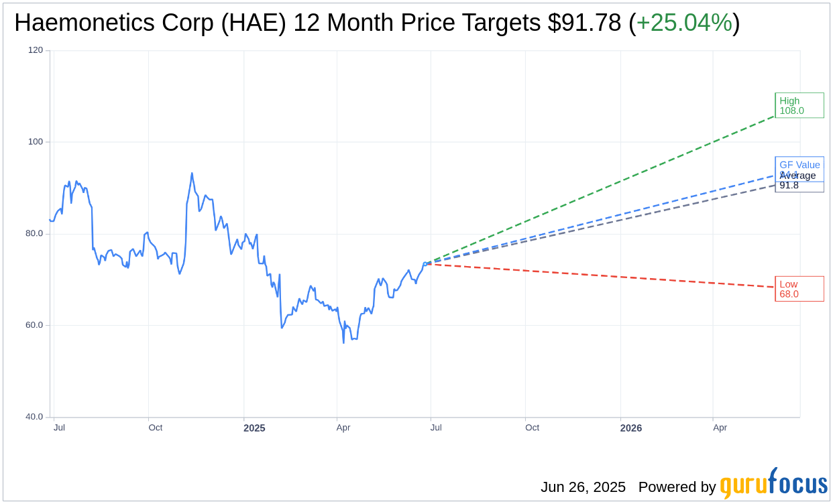Click the 100 y-axis tick label
833x504 pixels.
point(35,142)
